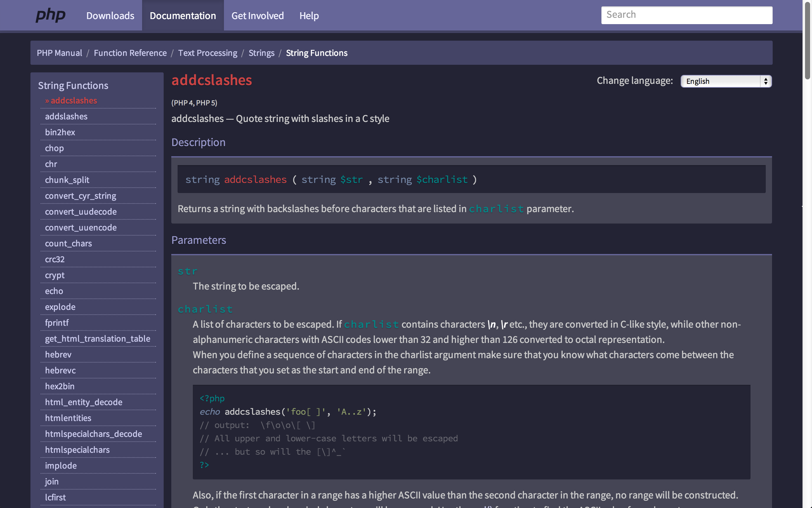Open convert_cyr_string function page
Screen dimensions: 812x508
[81, 196]
